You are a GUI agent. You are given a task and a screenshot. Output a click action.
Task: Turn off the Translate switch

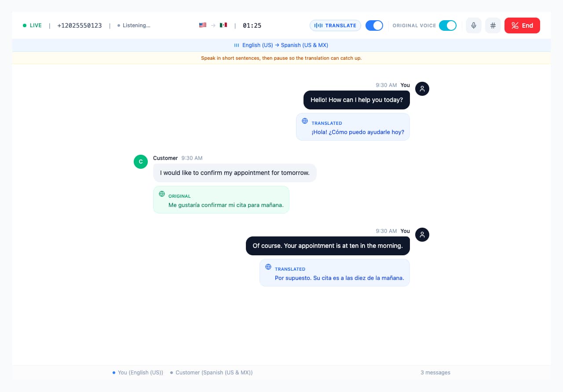[374, 25]
